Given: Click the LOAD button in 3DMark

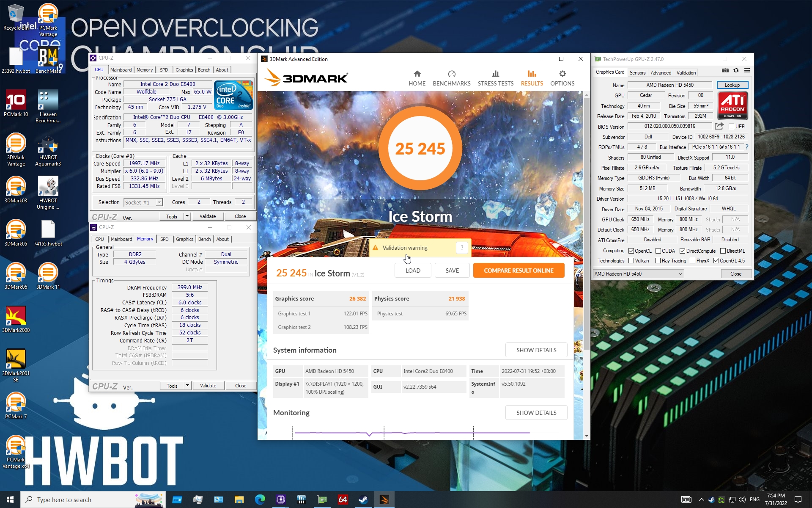Looking at the screenshot, I should [x=413, y=271].
